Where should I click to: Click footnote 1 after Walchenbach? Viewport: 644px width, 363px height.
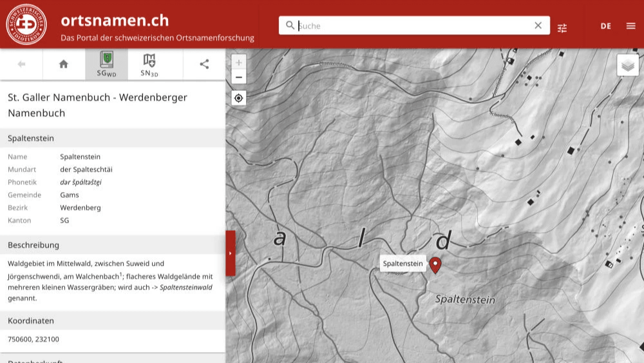[121, 274]
